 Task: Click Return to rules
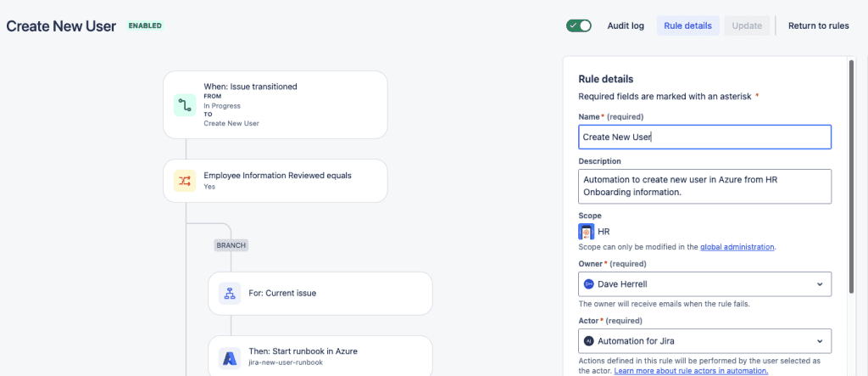(x=818, y=25)
